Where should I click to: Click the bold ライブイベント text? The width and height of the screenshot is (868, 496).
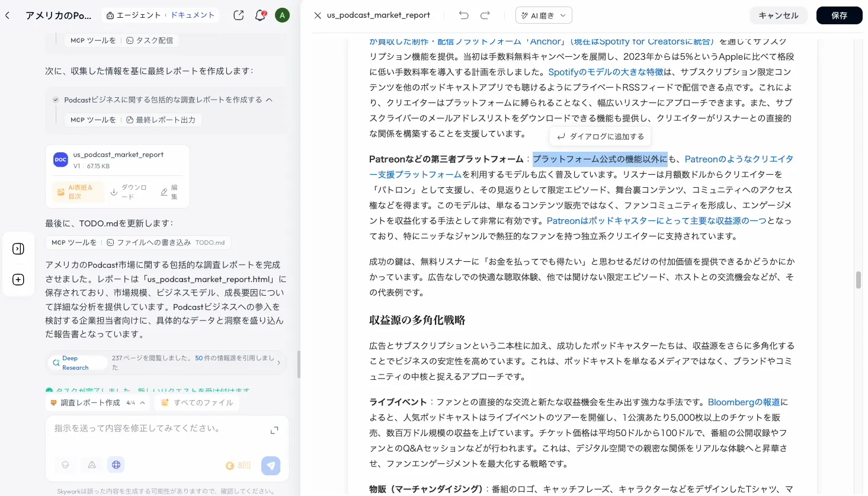398,402
